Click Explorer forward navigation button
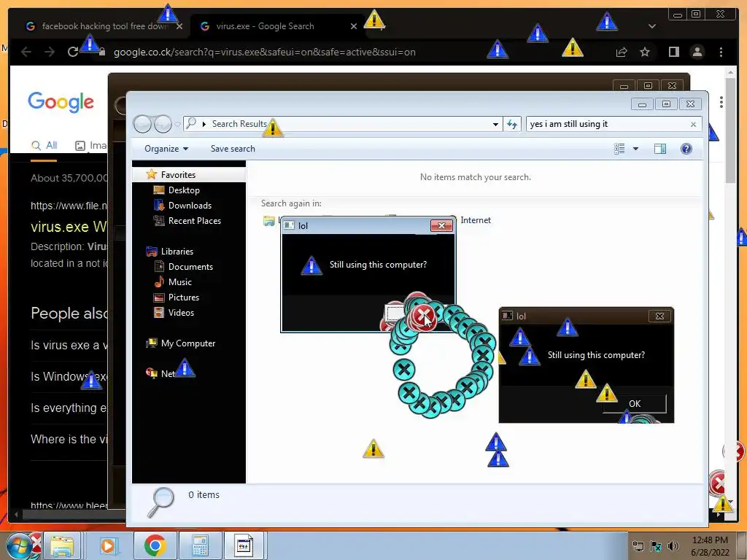The image size is (747, 560). (163, 124)
